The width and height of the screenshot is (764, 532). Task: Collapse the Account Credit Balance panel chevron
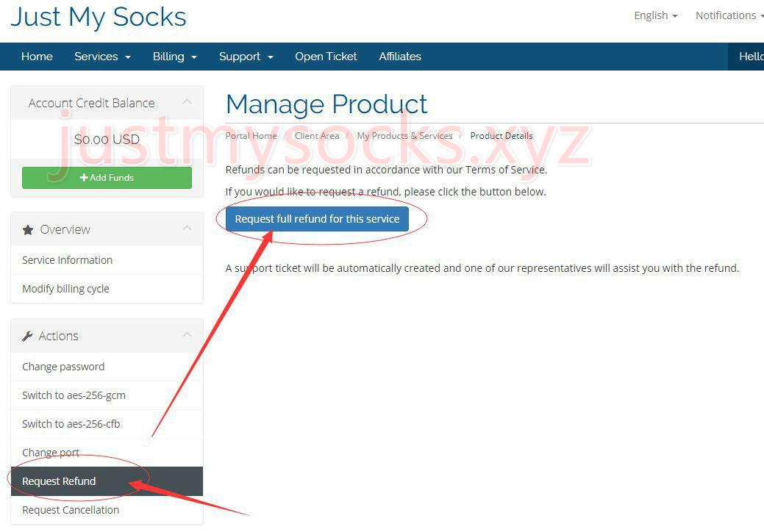(x=187, y=101)
